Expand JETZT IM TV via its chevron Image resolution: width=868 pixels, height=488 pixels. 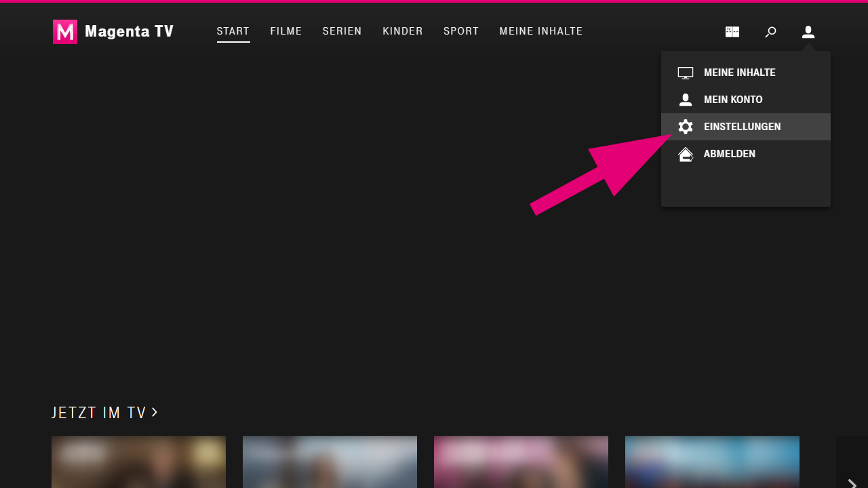[x=155, y=411]
